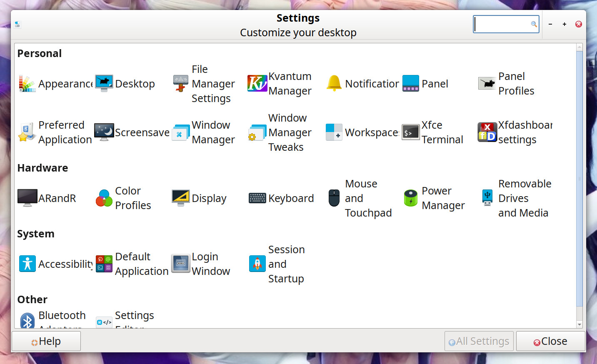Open the Login Window icon
The image size is (597, 364).
tap(181, 264)
